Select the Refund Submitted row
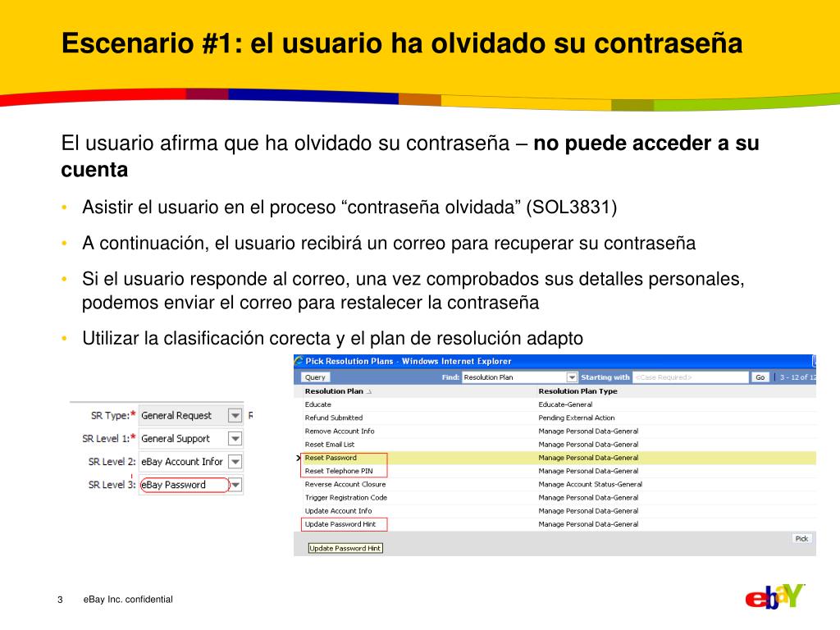Image resolution: width=840 pixels, height=630 pixels. 555,418
